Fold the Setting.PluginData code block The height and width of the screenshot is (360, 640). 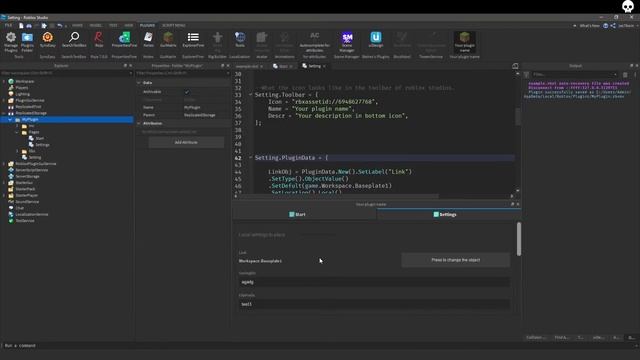click(x=250, y=158)
